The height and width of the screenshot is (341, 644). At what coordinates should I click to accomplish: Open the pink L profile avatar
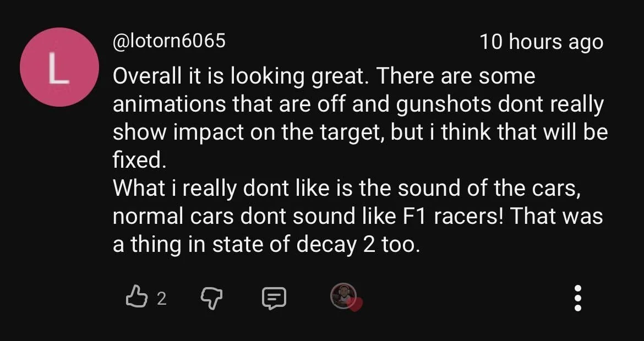[x=59, y=67]
